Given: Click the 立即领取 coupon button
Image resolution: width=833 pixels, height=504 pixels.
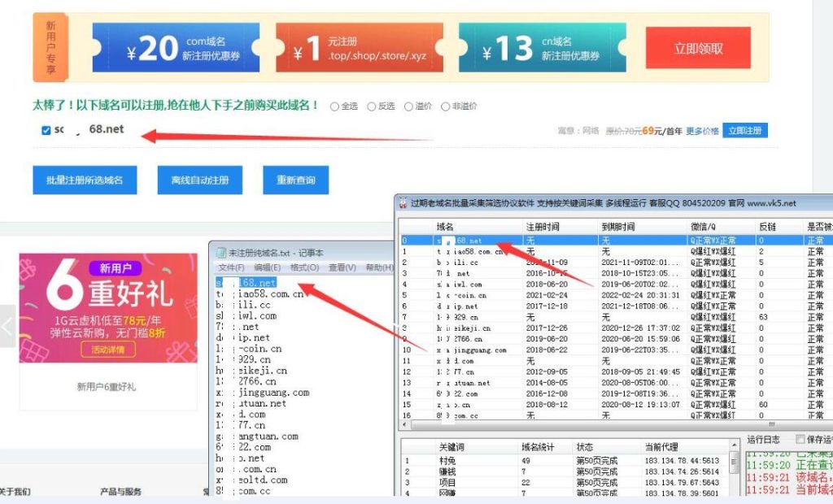Looking at the screenshot, I should (698, 48).
